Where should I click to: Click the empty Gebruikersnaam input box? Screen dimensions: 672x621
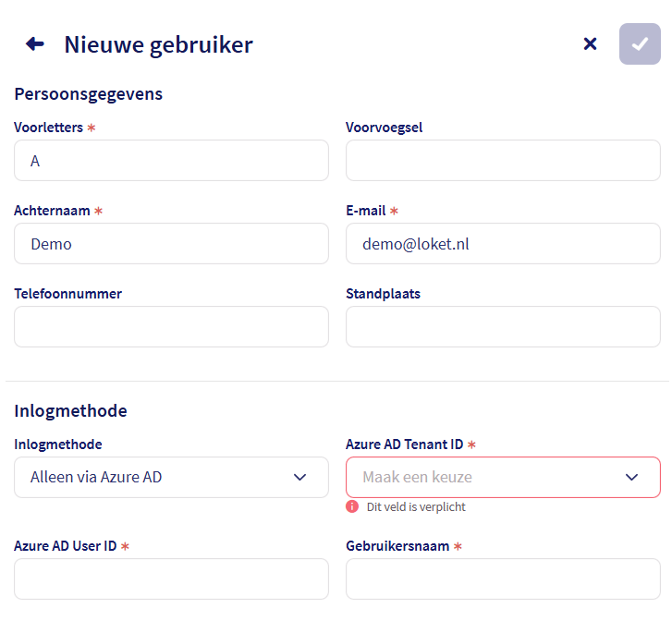pyautogui.click(x=503, y=578)
